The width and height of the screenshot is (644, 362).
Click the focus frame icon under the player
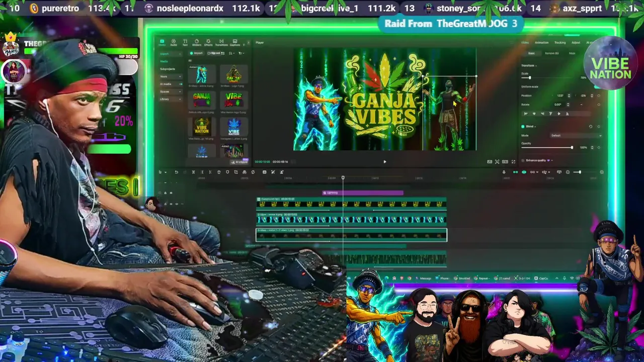tap(497, 161)
